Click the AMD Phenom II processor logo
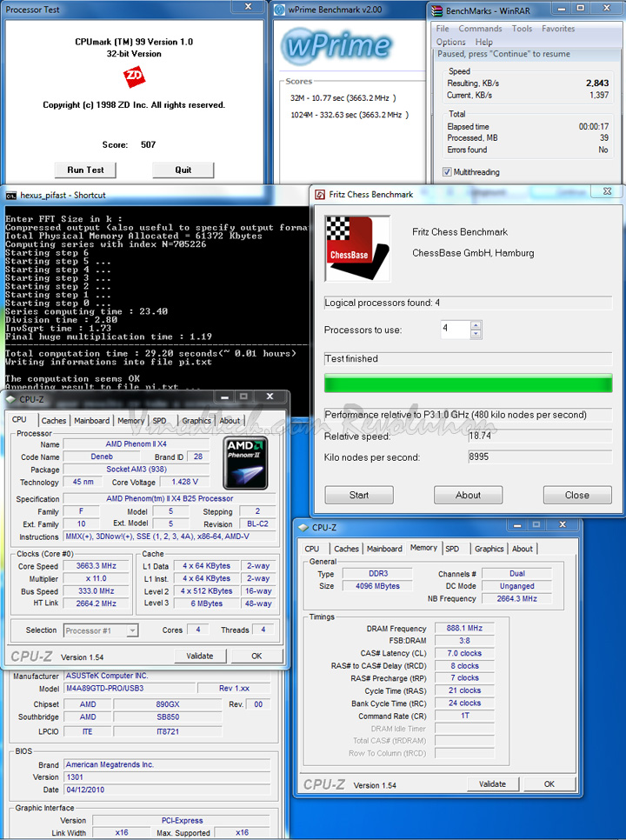Image resolution: width=626 pixels, height=840 pixels. coord(244,463)
